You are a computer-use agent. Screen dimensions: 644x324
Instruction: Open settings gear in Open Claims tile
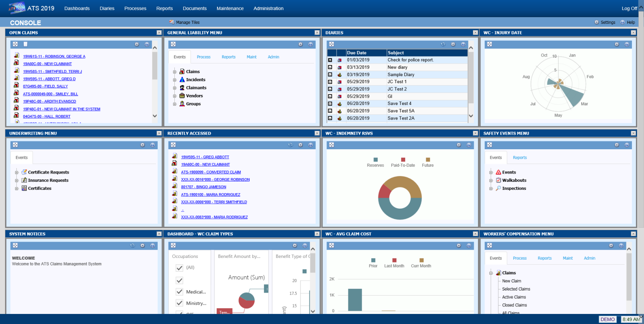tap(137, 44)
